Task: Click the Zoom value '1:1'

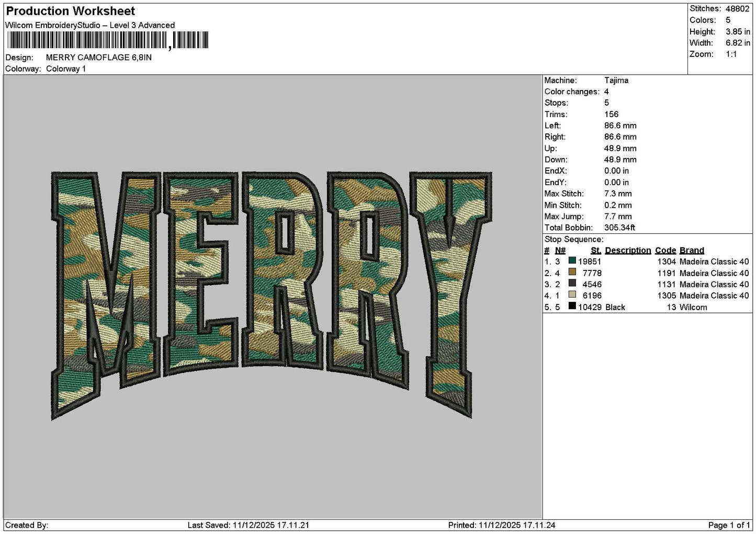Action: (x=731, y=54)
